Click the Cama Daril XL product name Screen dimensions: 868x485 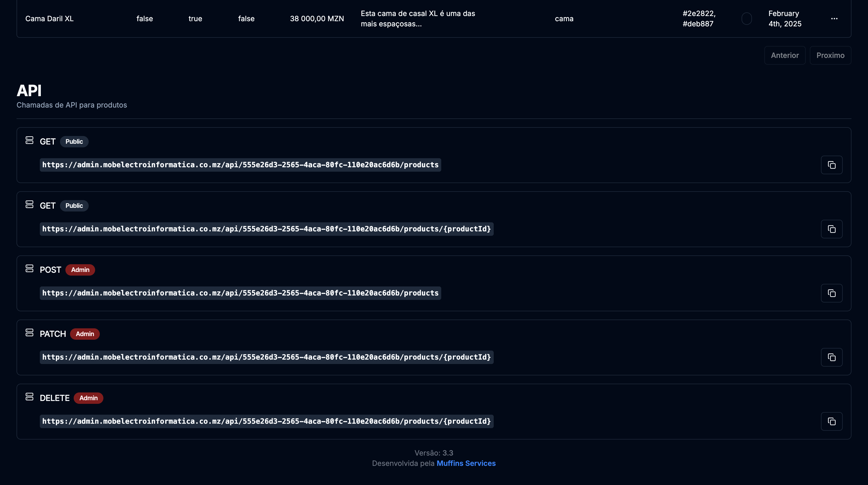tap(49, 19)
